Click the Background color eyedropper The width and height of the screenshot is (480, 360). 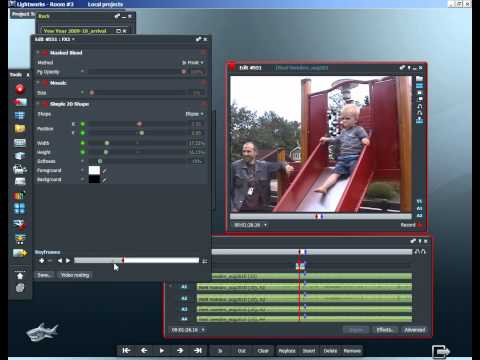105,180
